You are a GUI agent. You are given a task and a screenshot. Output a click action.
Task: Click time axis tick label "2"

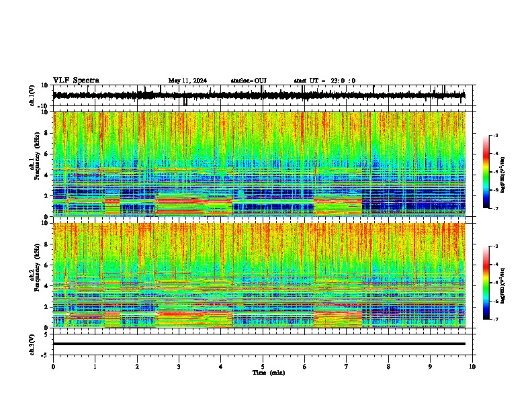(x=137, y=367)
